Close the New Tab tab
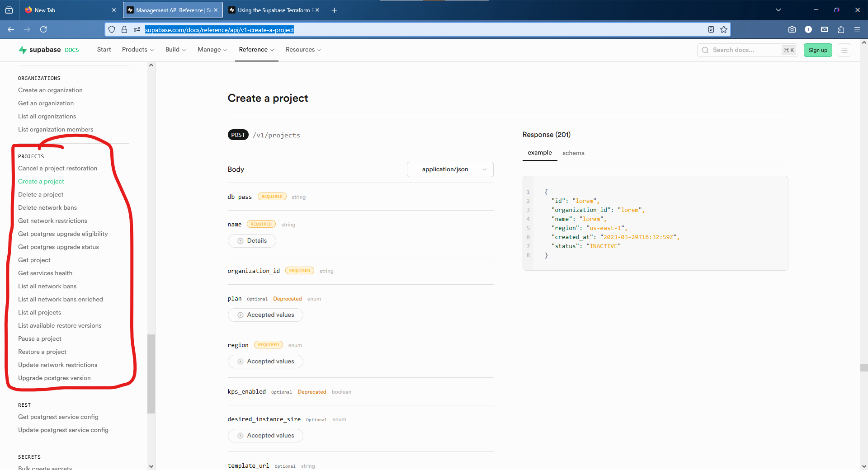Viewport: 868px width, 470px height. (113, 10)
